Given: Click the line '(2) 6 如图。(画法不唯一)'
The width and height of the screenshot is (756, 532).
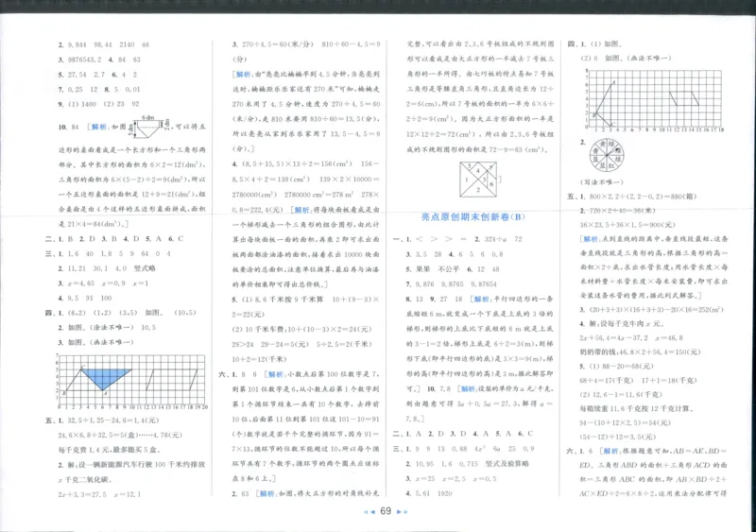Looking at the screenshot, I should (626, 58).
